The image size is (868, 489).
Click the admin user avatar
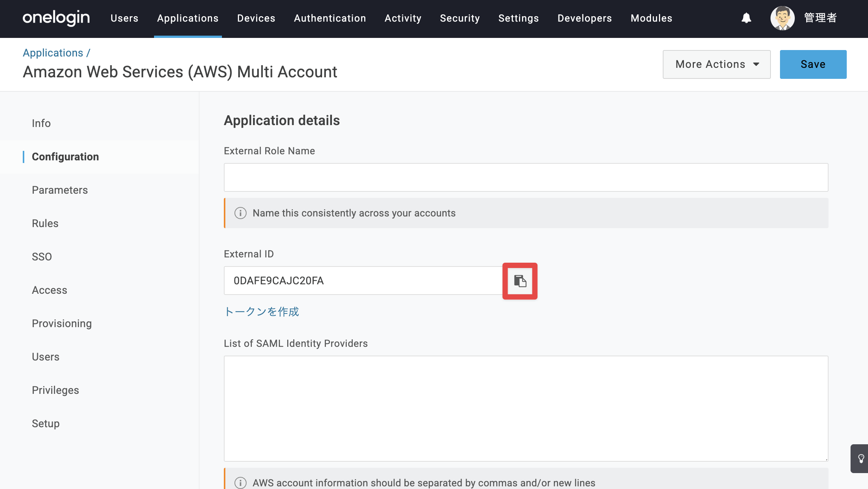click(782, 18)
